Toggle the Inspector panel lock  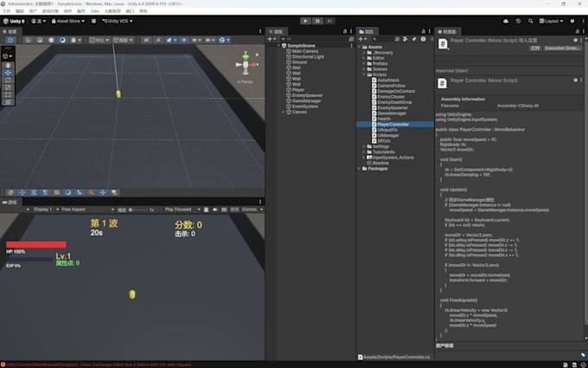click(576, 31)
